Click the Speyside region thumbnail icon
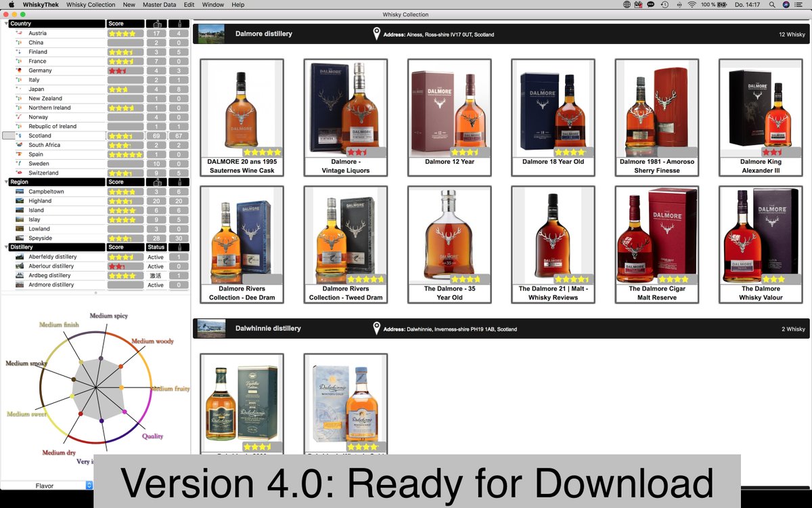Image resolution: width=812 pixels, height=508 pixels. (x=20, y=238)
